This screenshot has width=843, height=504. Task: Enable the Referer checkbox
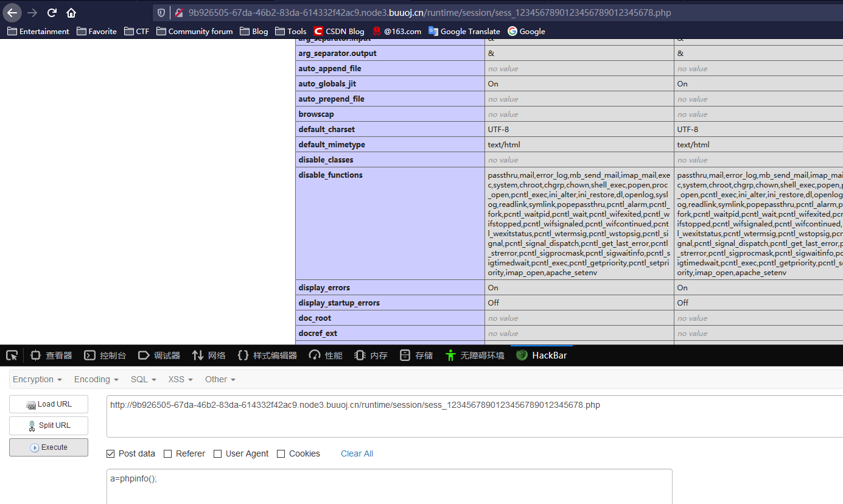click(167, 453)
